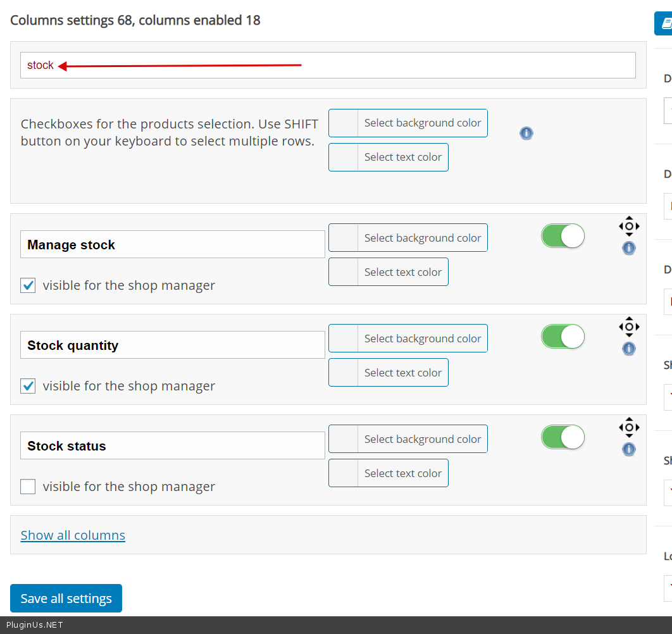The height and width of the screenshot is (634, 672).
Task: Disable the Manage stock column toggle
Action: tap(563, 236)
